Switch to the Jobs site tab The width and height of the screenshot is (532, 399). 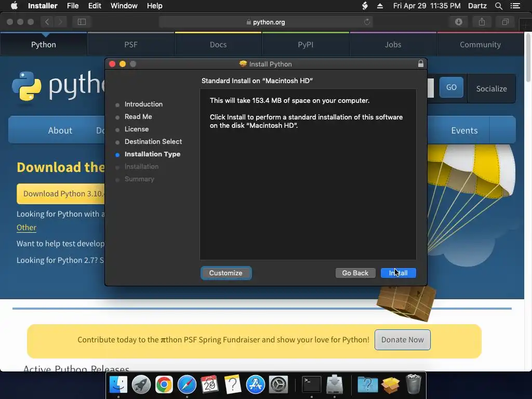tap(393, 45)
